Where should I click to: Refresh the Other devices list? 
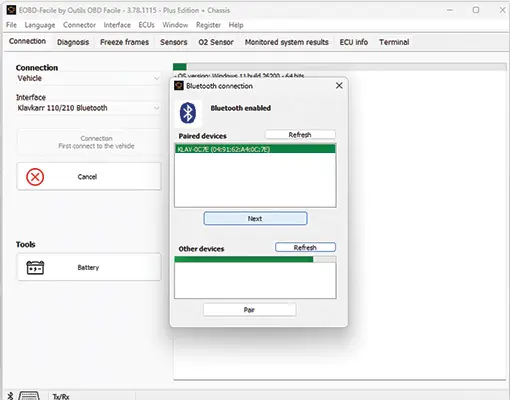pyautogui.click(x=305, y=247)
